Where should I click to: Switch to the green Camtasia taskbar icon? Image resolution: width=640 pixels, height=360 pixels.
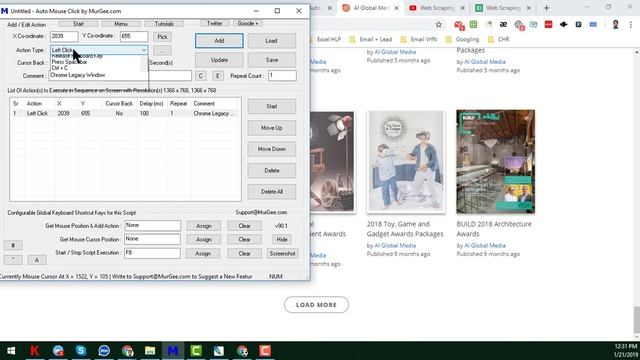coord(196,351)
